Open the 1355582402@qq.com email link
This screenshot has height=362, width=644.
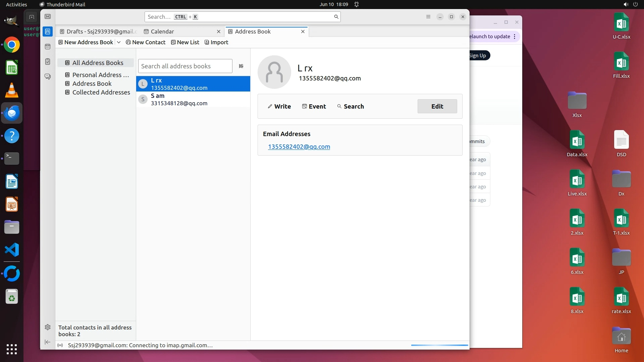[x=299, y=147]
